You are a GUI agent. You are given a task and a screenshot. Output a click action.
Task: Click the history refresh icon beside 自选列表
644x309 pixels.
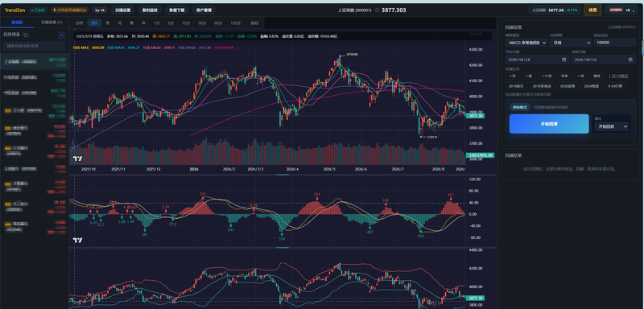[x=26, y=35]
